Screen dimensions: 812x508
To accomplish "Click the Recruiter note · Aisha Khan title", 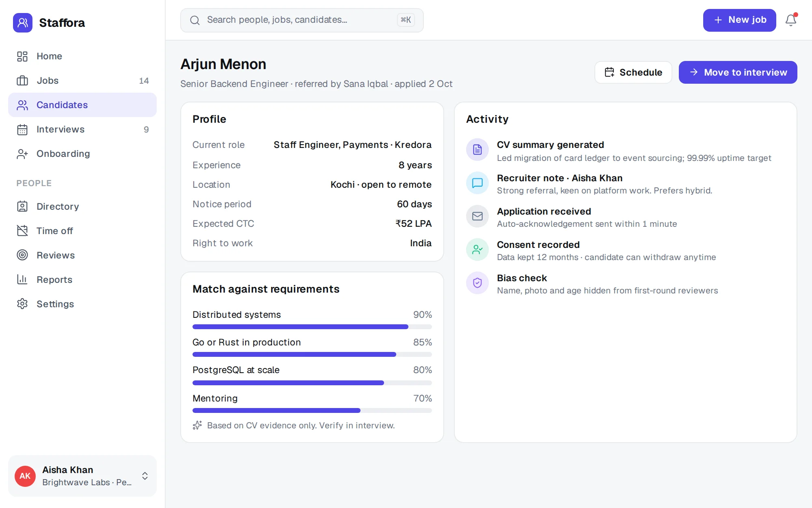I will click(559, 178).
